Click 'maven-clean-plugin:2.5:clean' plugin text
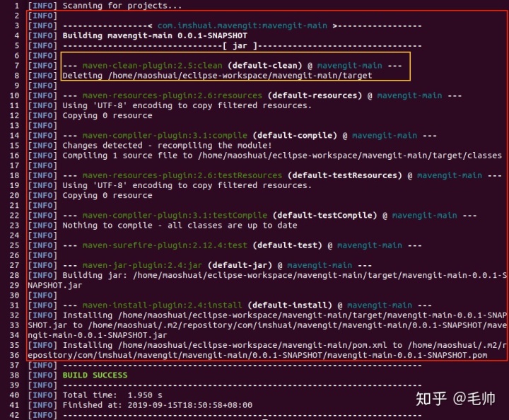The image size is (509, 420). pos(152,66)
